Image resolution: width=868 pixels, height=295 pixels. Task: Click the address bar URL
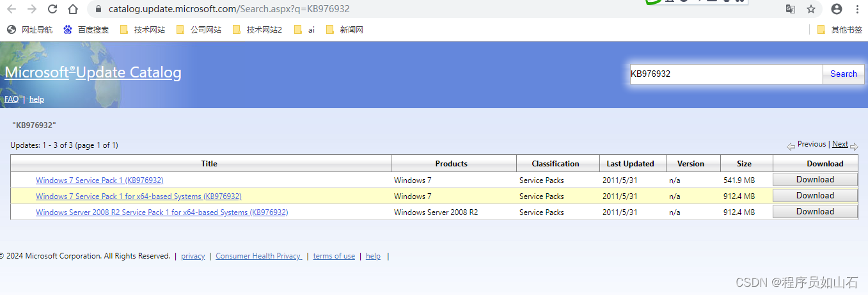229,10
